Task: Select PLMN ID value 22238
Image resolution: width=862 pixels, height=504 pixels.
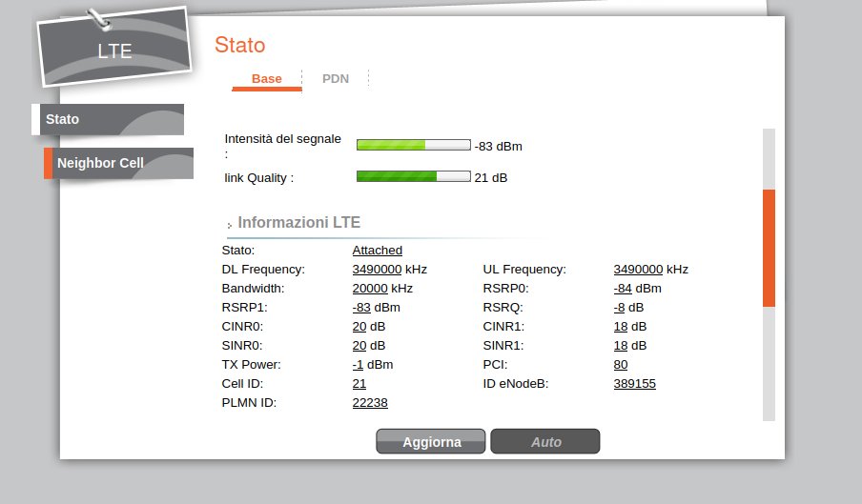Action: 370,403
